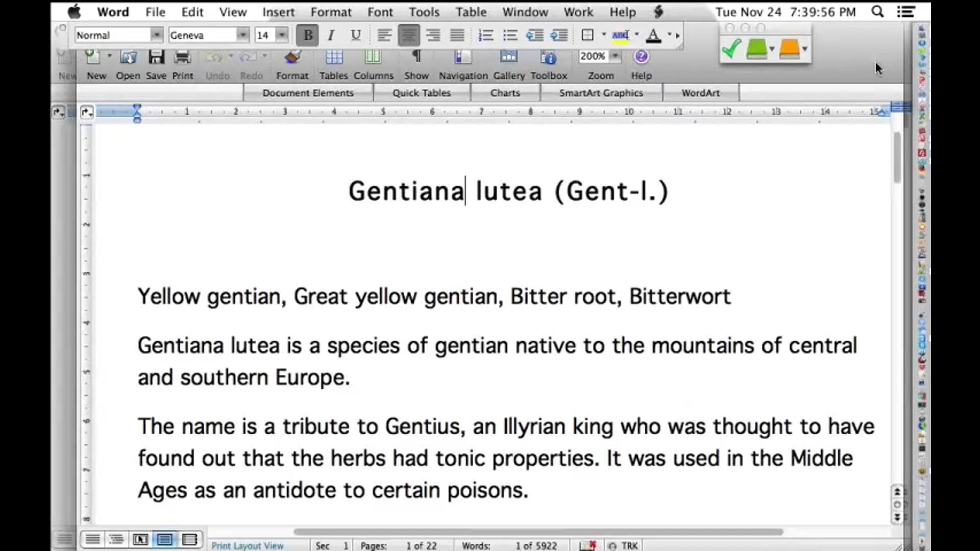Apply numbered list formatting
This screenshot has height=551, width=980.
click(485, 35)
